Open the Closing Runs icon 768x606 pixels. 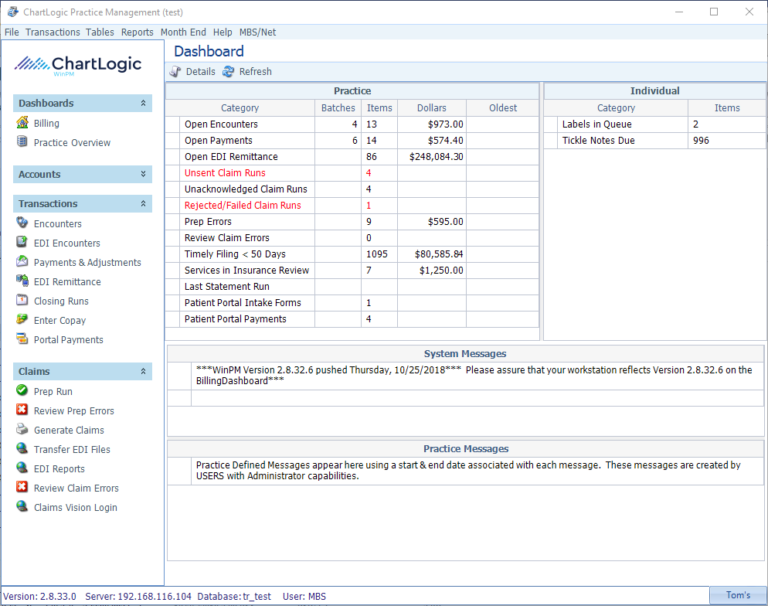(x=22, y=300)
